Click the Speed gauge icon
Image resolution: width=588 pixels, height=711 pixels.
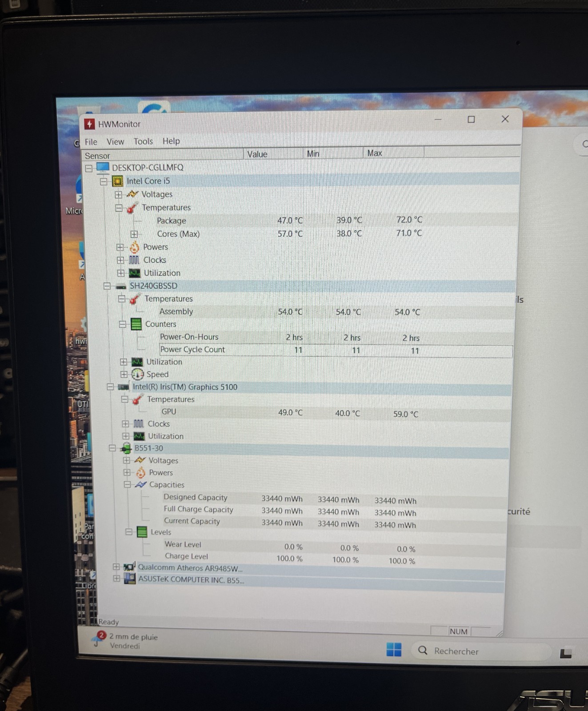(x=137, y=374)
